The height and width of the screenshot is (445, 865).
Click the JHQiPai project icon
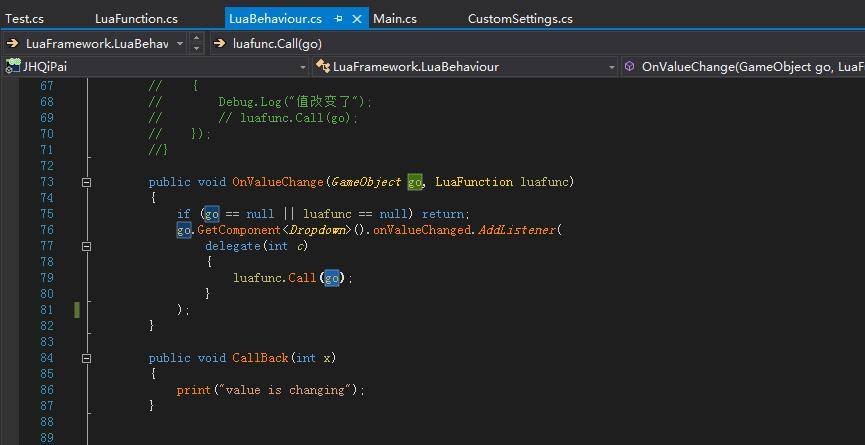pyautogui.click(x=12, y=67)
